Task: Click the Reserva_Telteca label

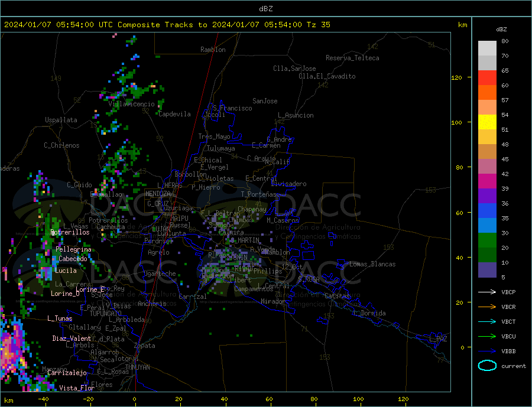Action: pos(352,58)
